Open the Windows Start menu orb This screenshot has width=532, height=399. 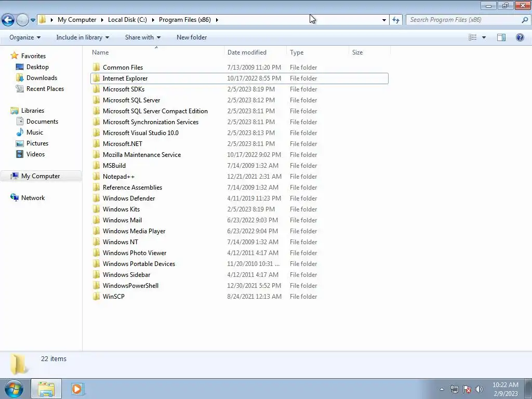click(14, 389)
